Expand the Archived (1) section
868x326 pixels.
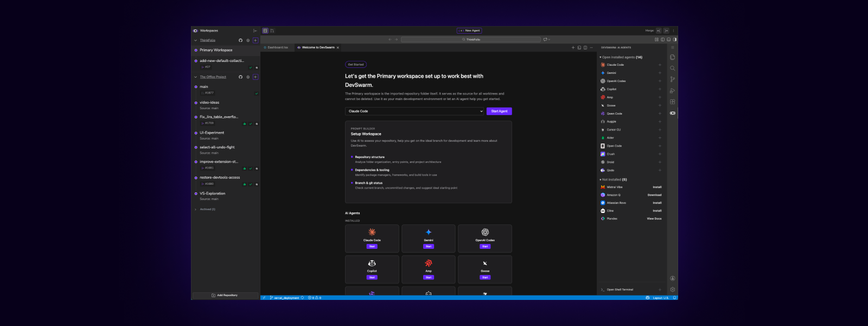click(x=195, y=209)
